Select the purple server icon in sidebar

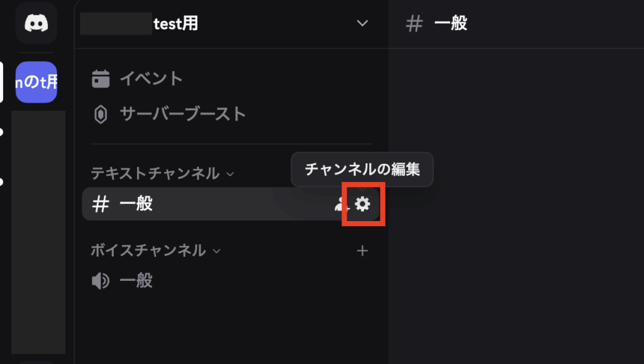[x=36, y=82]
